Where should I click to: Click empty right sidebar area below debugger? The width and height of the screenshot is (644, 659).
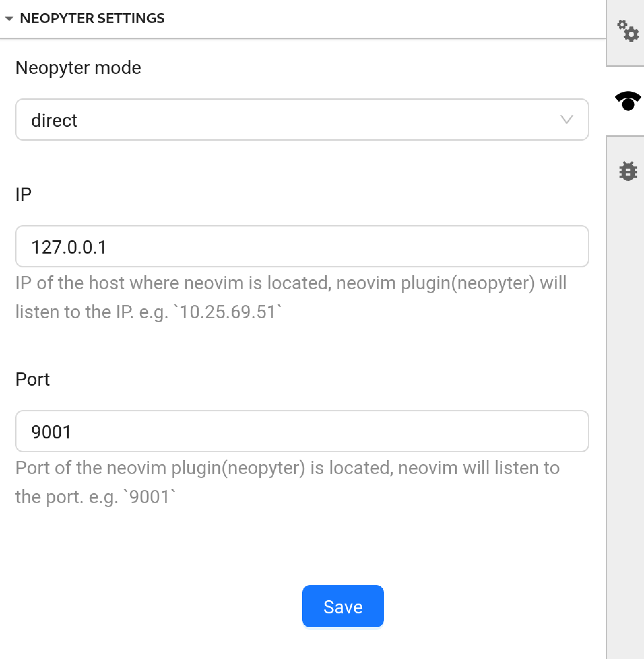[626, 406]
